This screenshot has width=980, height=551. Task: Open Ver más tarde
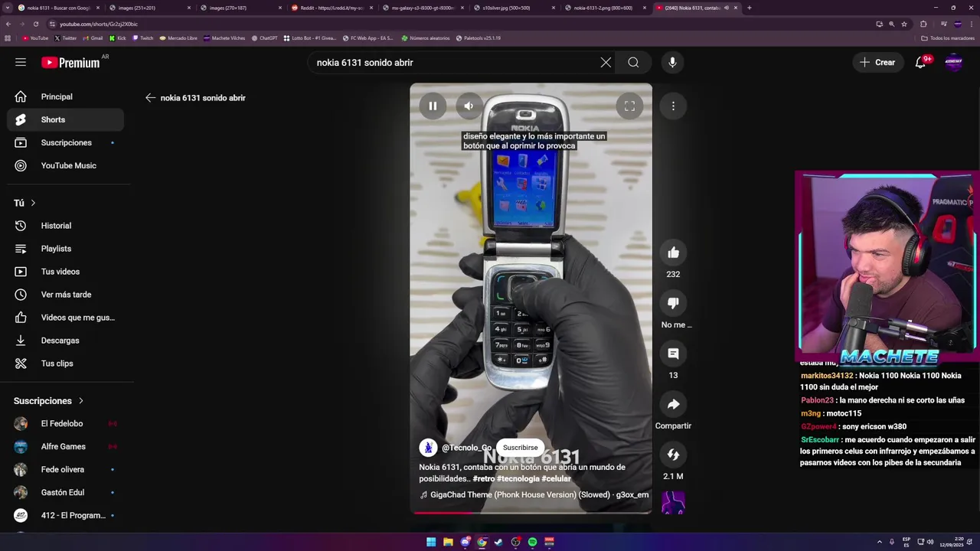pos(66,295)
